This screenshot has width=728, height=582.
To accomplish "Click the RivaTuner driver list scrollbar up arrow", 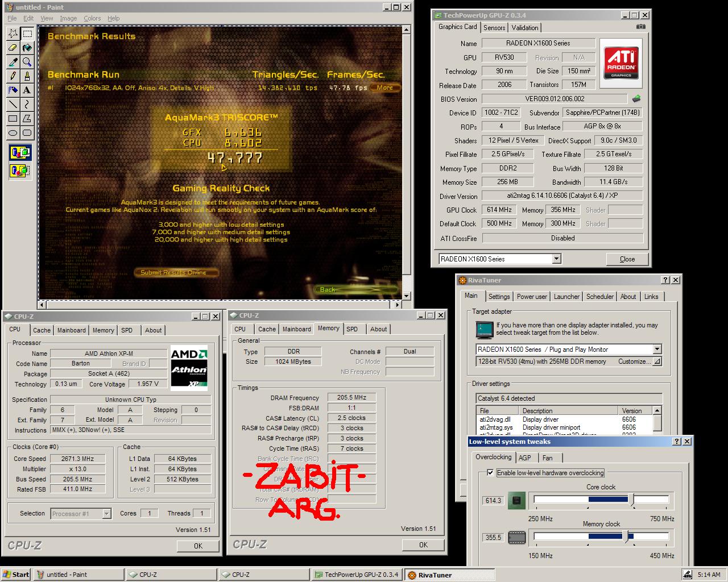I will (x=657, y=410).
